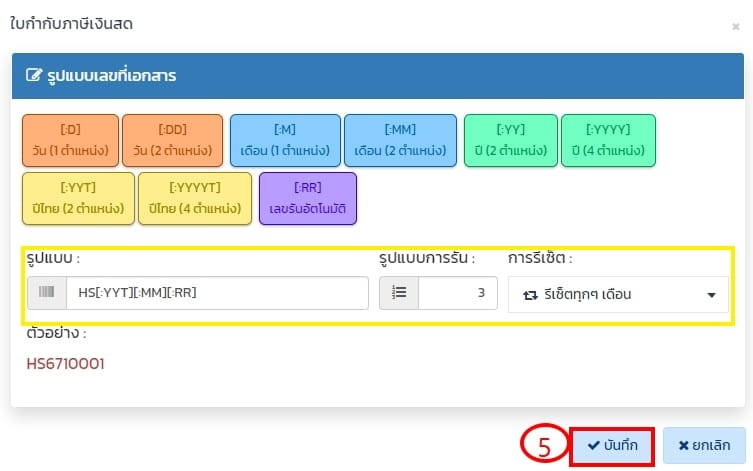The height and width of the screenshot is (471, 753).
Task: Insert the [:MM] two-digit month token
Action: (400, 140)
